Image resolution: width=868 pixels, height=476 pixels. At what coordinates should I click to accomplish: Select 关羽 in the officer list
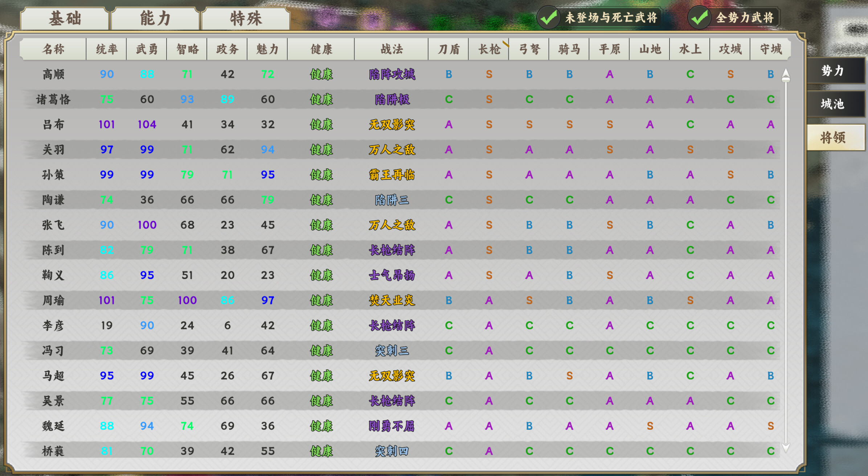pyautogui.click(x=53, y=149)
